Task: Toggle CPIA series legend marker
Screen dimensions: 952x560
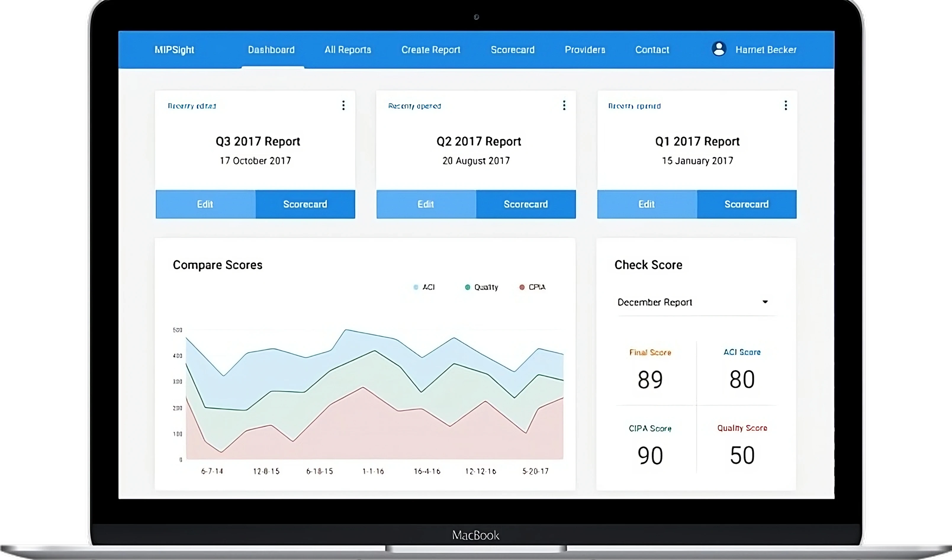Action: (522, 287)
